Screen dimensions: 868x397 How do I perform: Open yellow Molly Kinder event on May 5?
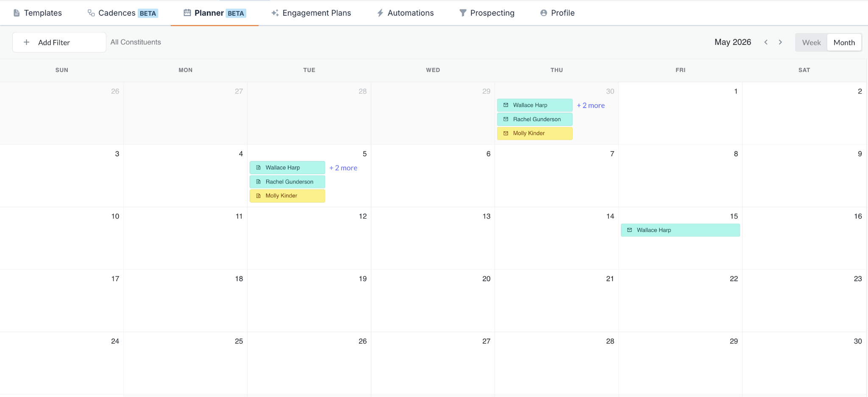tap(287, 196)
